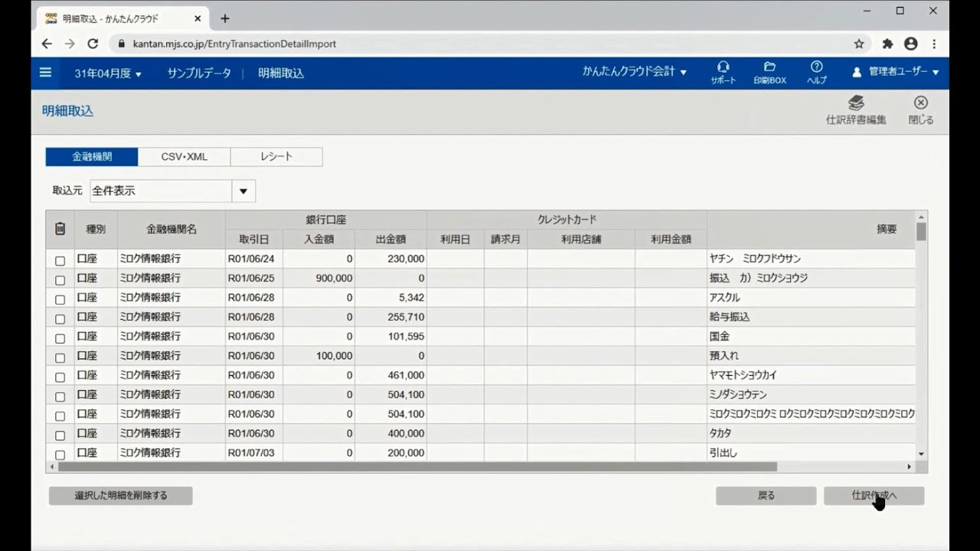
Task: Click the 900,000 deposit amount cell
Action: (319, 279)
